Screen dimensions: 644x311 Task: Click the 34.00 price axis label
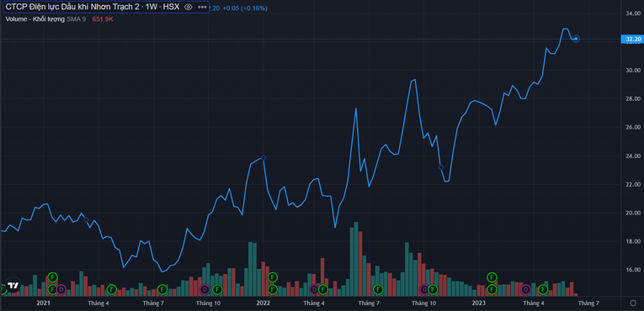(633, 13)
